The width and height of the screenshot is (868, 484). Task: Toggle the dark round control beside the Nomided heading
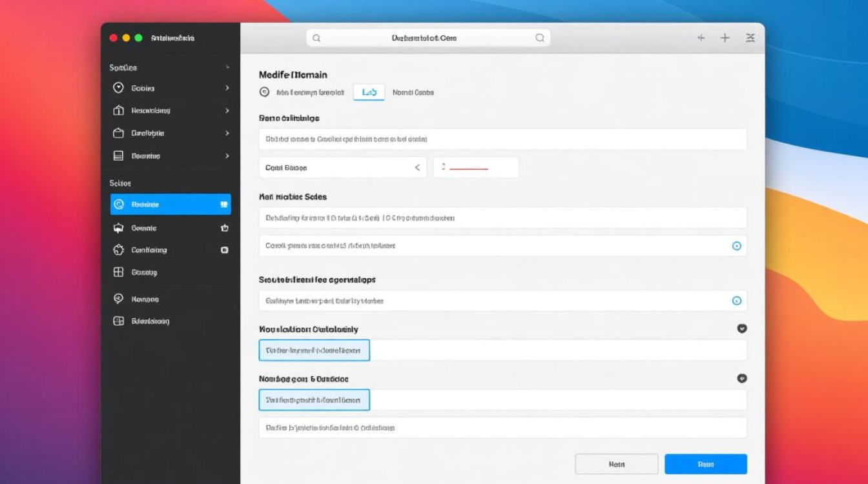[742, 379]
